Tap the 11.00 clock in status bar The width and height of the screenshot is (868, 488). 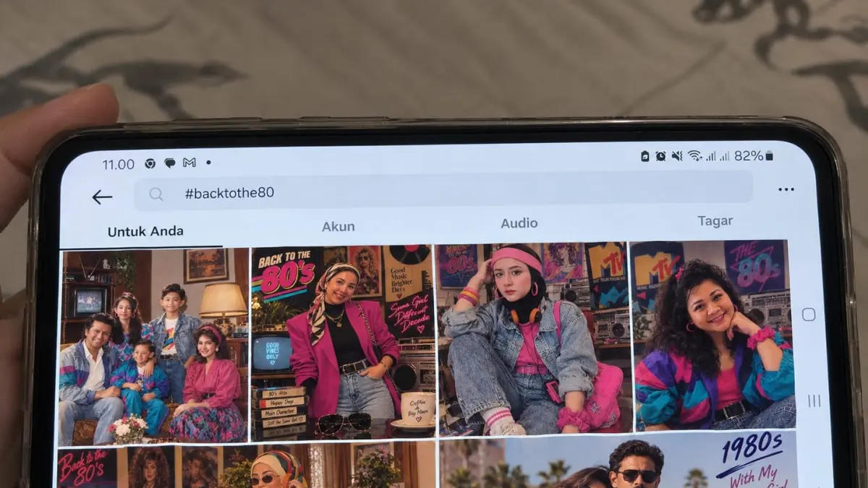coord(119,164)
